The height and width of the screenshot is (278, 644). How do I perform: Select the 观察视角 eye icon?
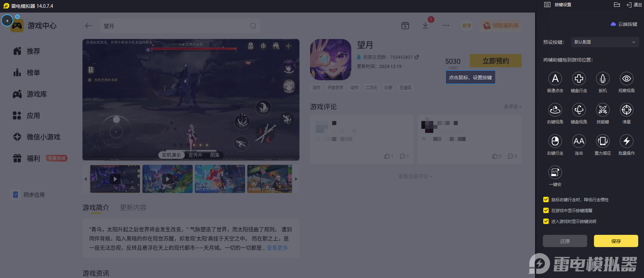click(627, 79)
